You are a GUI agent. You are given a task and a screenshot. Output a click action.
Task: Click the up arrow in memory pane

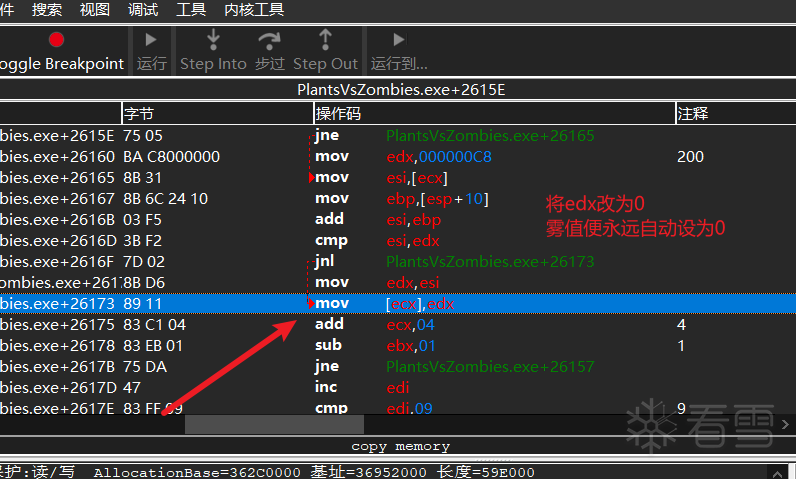(x=777, y=473)
